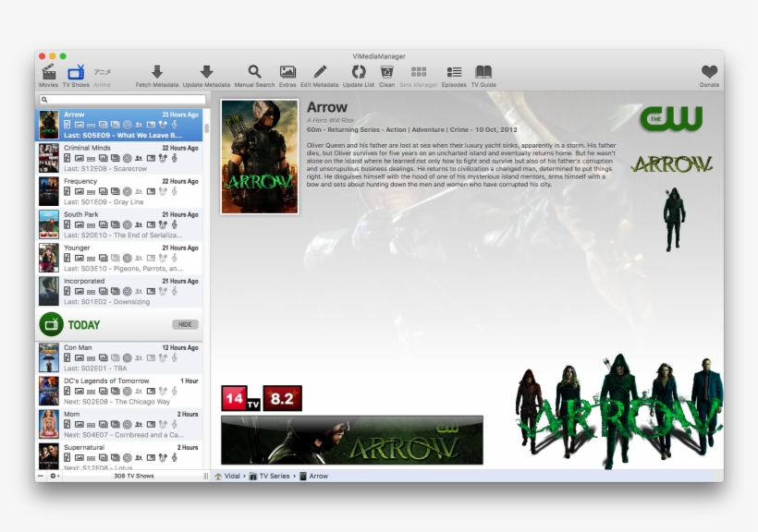
Task: Click the Arrow poster thumbnail
Action: [260, 156]
